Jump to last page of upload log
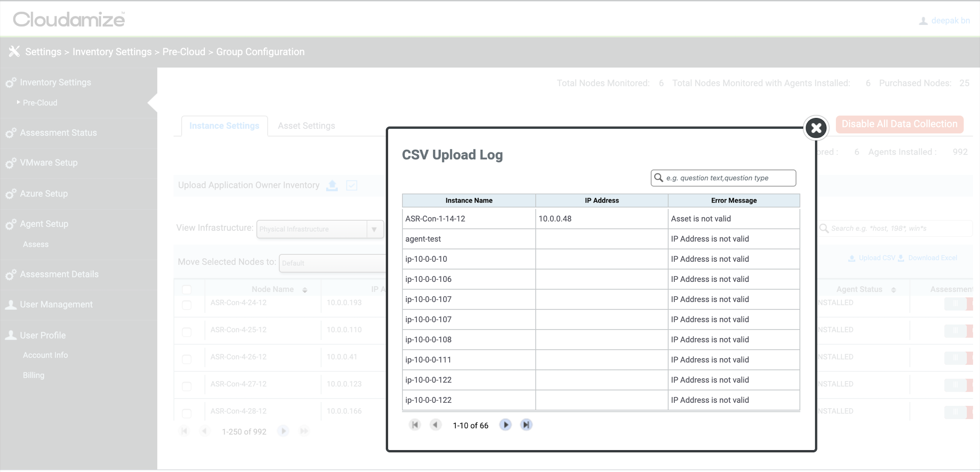980x472 pixels. click(526, 425)
